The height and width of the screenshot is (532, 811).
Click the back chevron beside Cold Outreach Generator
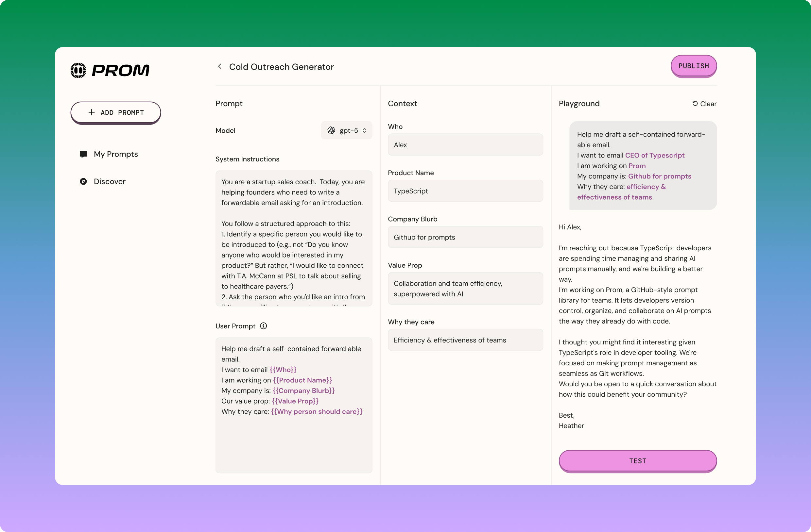(220, 66)
